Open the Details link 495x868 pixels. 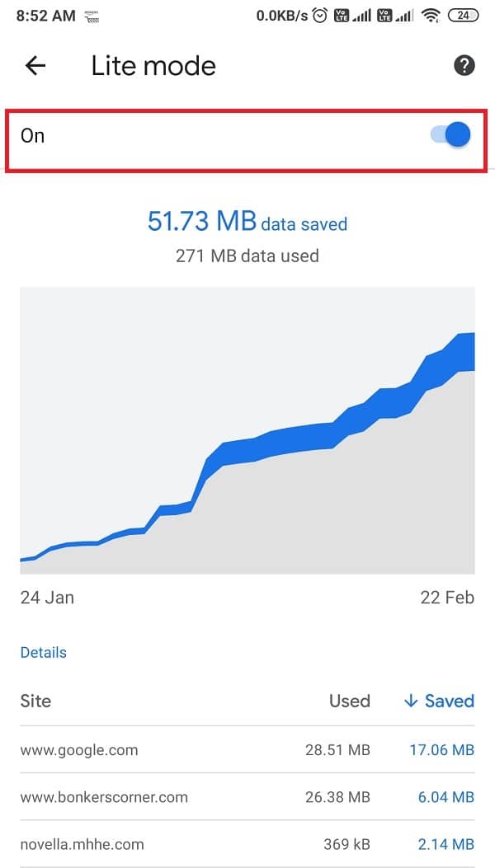[43, 652]
